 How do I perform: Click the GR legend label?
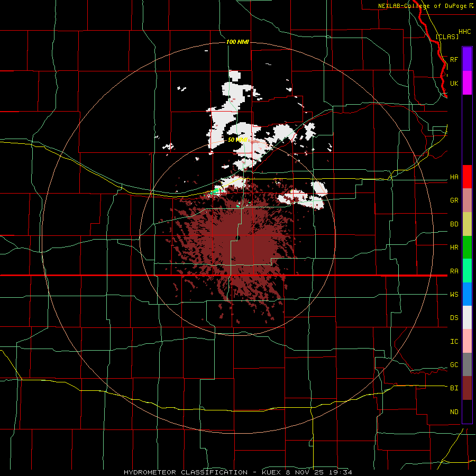click(x=454, y=200)
